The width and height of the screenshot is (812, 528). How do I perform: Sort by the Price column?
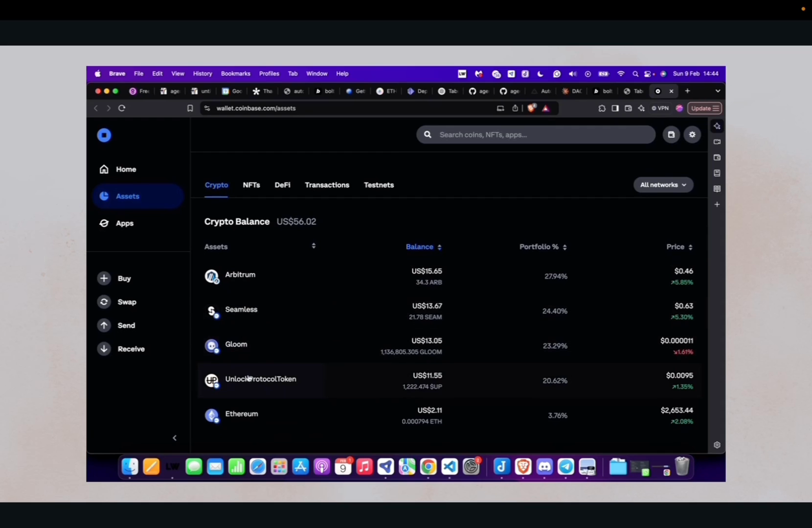(x=679, y=247)
